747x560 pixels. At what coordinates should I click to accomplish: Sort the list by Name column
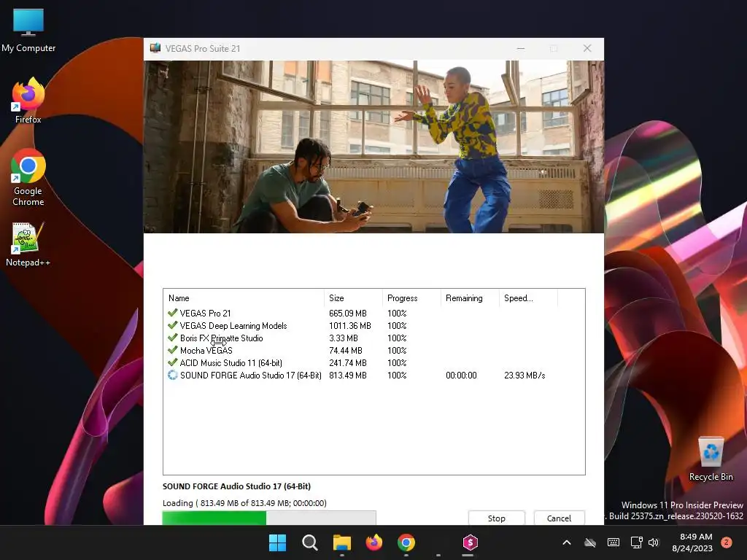click(x=244, y=298)
